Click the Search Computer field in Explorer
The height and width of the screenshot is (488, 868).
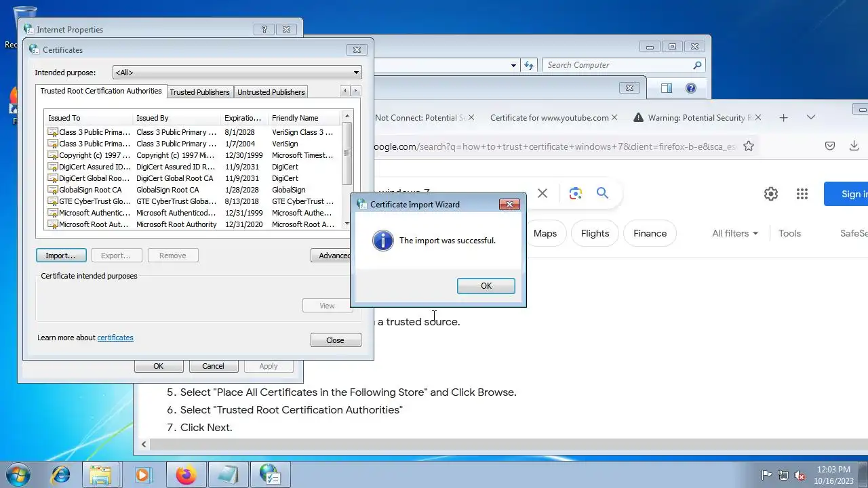(x=617, y=65)
